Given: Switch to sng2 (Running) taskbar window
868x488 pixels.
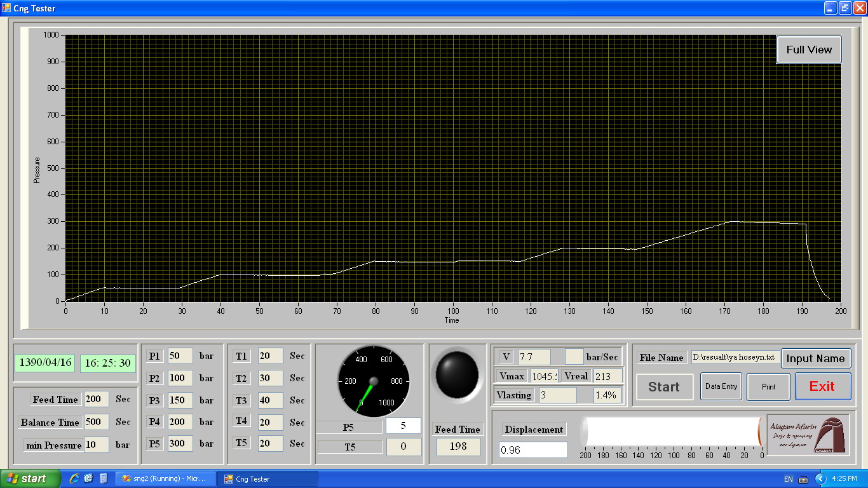Looking at the screenshot, I should coord(165,478).
